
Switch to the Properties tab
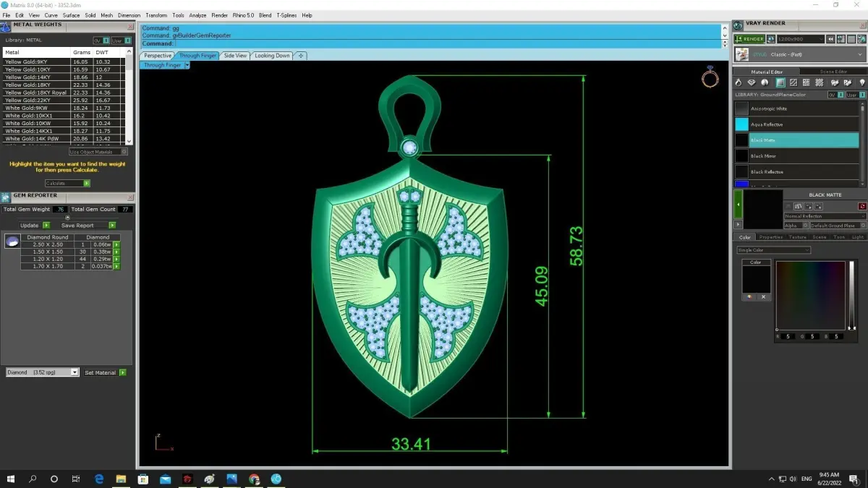(770, 237)
